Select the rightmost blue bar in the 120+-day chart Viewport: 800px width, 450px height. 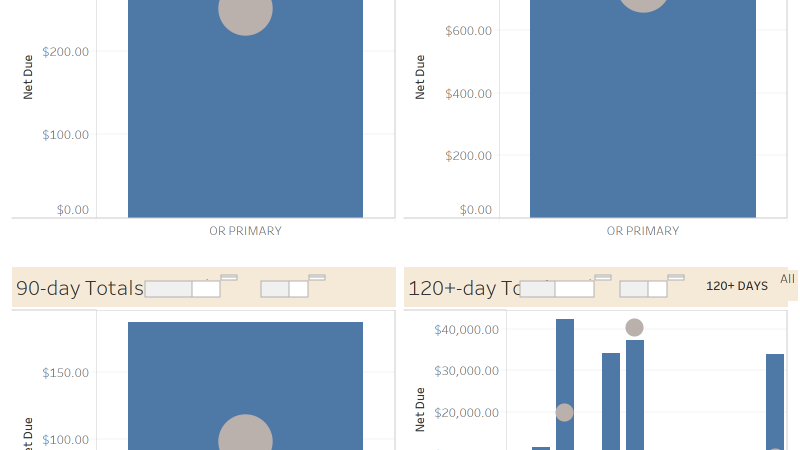[775, 402]
